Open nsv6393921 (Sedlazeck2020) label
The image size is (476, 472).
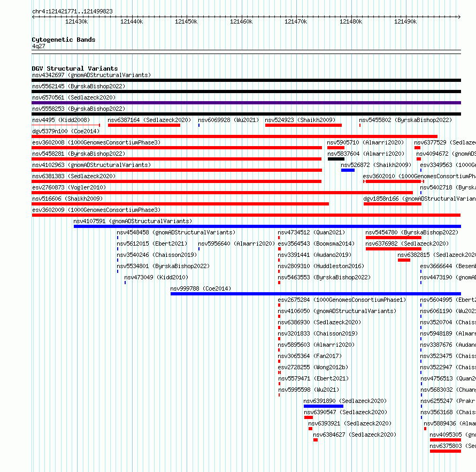point(350,423)
